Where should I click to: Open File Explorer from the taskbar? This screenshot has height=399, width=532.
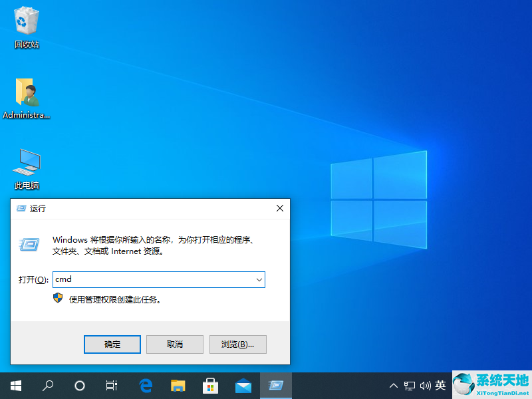[x=178, y=385]
